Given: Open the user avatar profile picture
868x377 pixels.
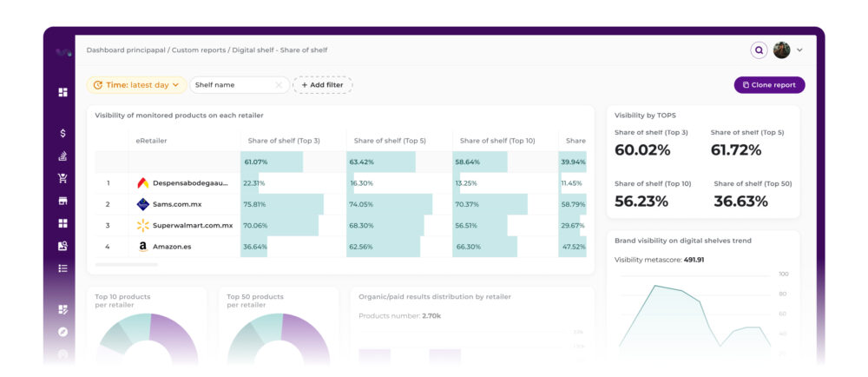Looking at the screenshot, I should tap(782, 50).
